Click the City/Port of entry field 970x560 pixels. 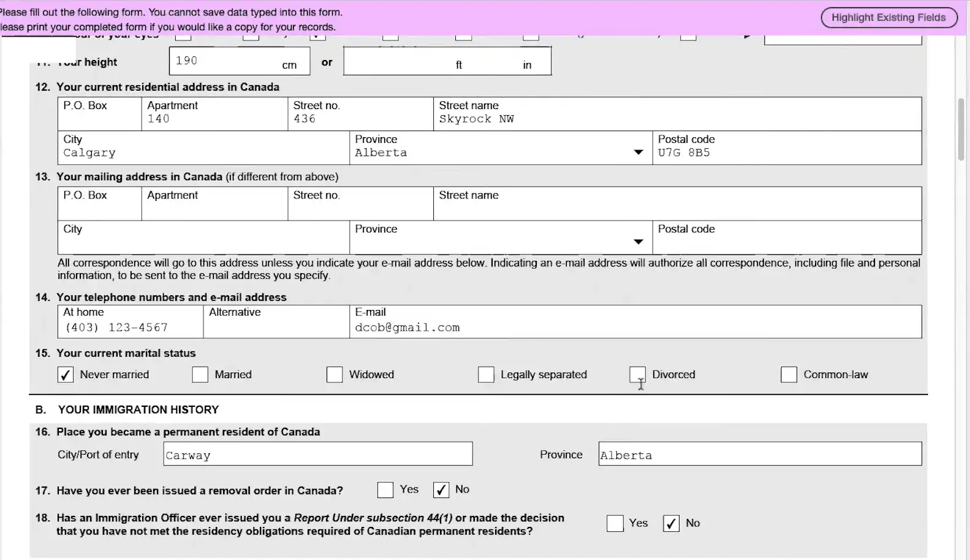(x=317, y=455)
